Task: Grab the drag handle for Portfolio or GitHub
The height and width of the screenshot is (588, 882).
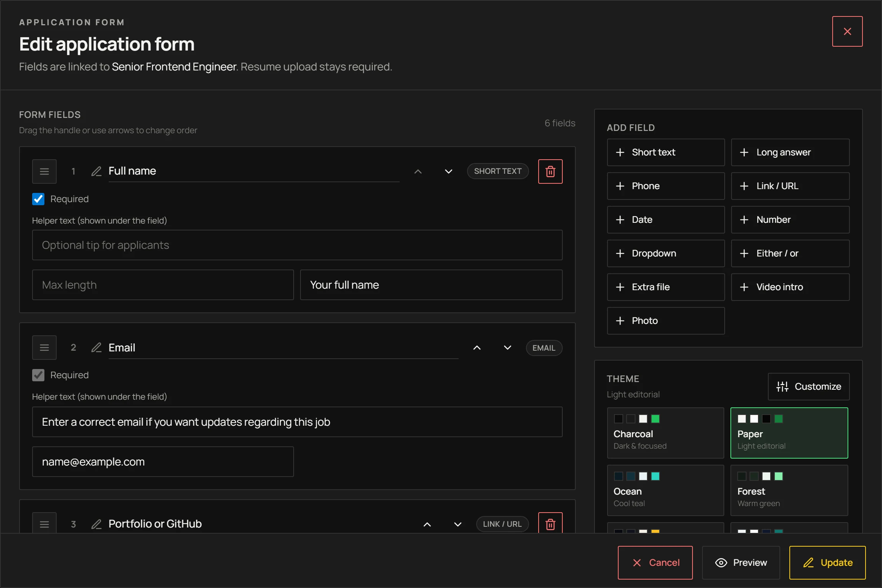Action: tap(44, 523)
